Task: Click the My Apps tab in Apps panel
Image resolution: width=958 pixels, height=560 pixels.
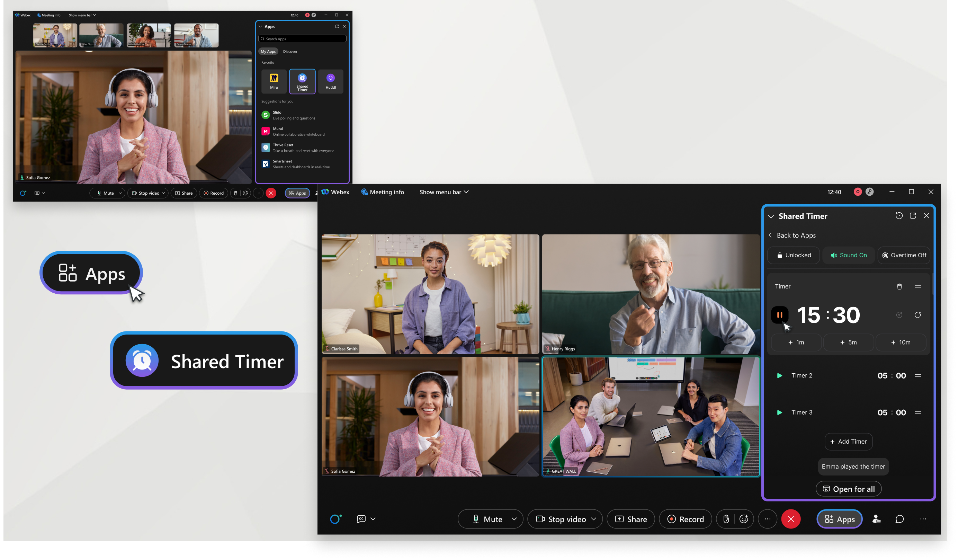Action: [268, 51]
